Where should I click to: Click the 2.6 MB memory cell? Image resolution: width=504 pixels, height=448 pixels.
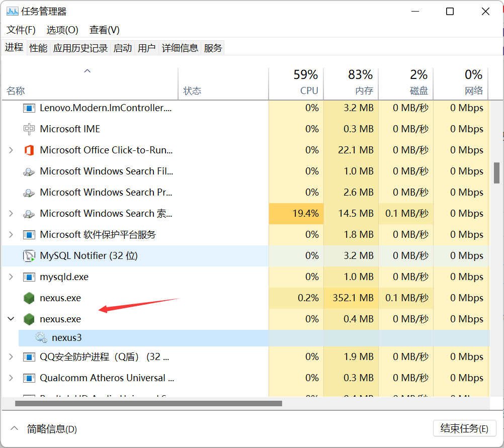[x=351, y=193]
